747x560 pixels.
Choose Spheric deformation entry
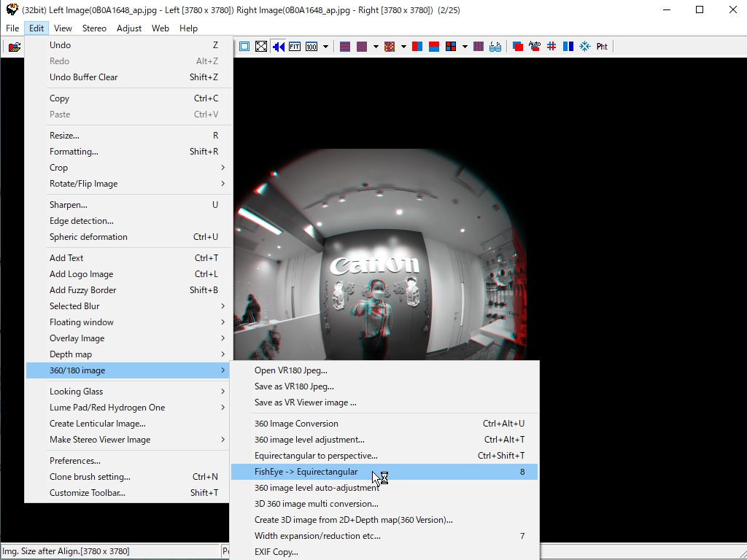click(128, 237)
